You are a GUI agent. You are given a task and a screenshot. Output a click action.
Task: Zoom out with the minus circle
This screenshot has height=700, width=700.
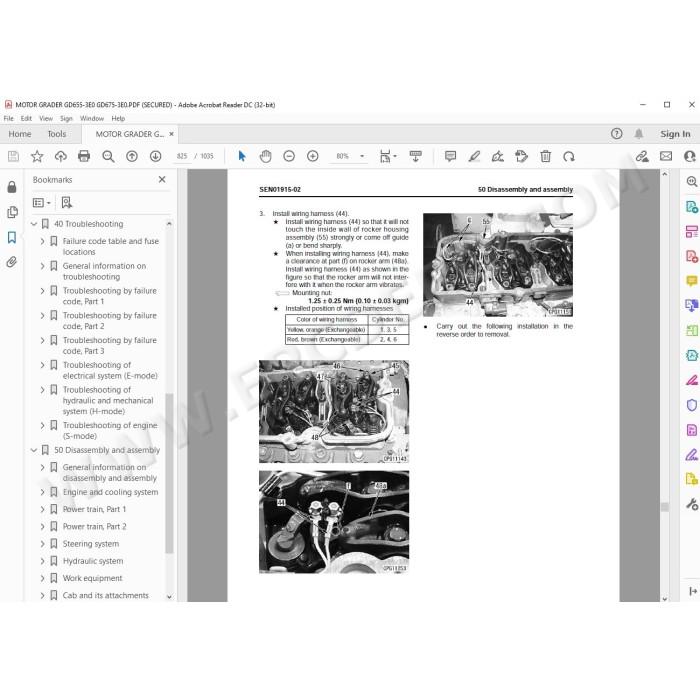[x=289, y=156]
